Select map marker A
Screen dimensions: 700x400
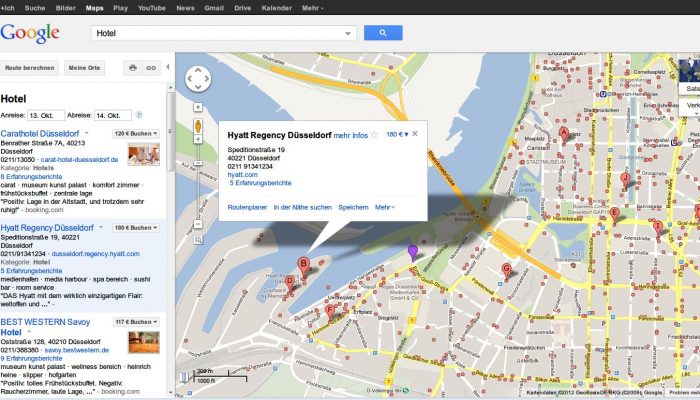click(x=564, y=134)
